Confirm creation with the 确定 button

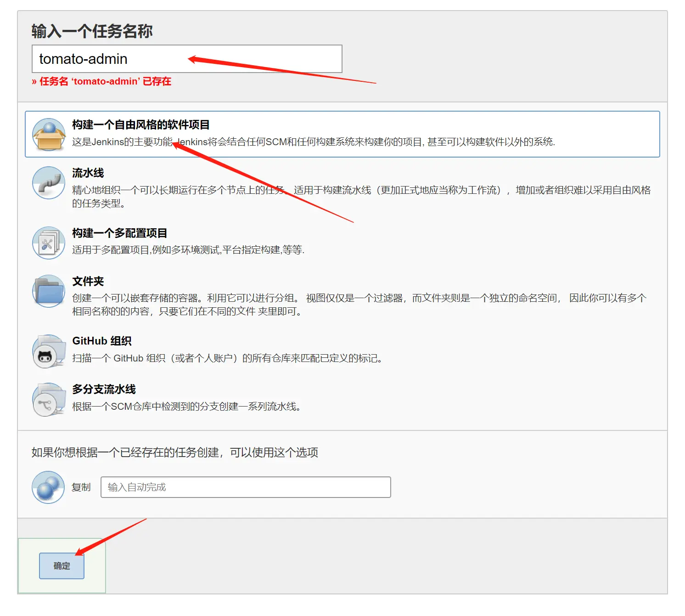(62, 566)
